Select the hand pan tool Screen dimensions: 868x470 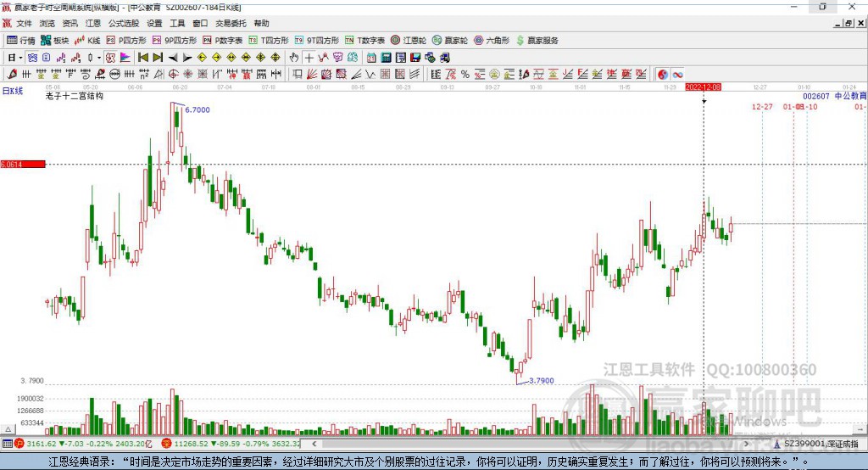tap(294, 58)
